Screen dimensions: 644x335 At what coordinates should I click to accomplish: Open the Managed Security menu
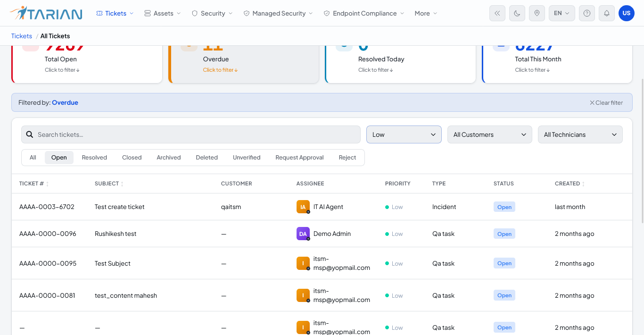tap(278, 13)
